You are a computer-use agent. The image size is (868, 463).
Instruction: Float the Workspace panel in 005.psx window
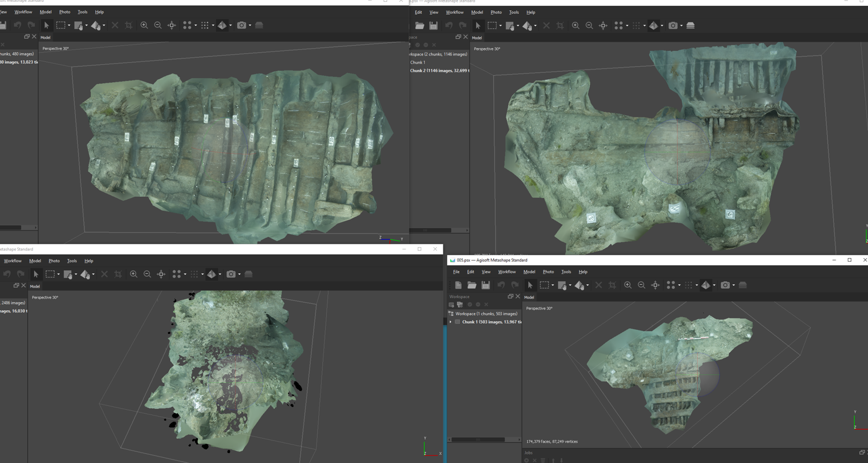point(510,296)
